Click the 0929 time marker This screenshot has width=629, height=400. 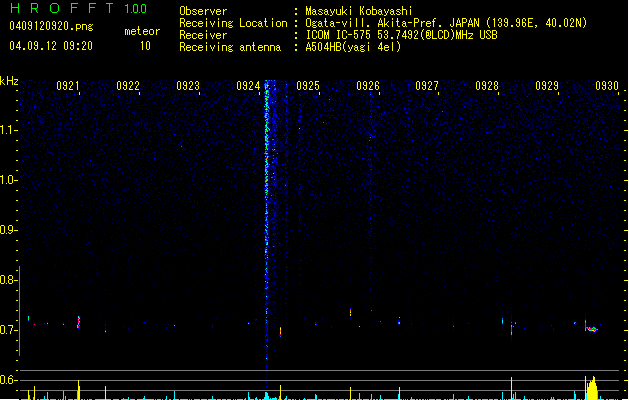547,86
